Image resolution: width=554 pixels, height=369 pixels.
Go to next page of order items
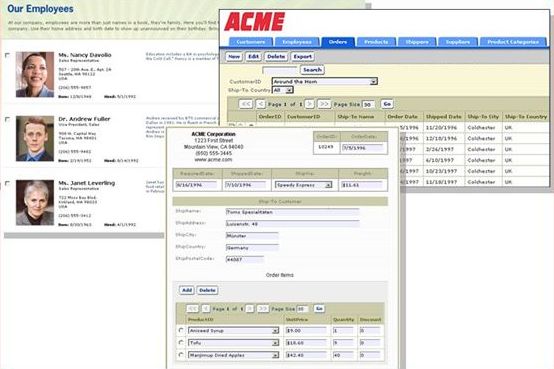click(249, 309)
